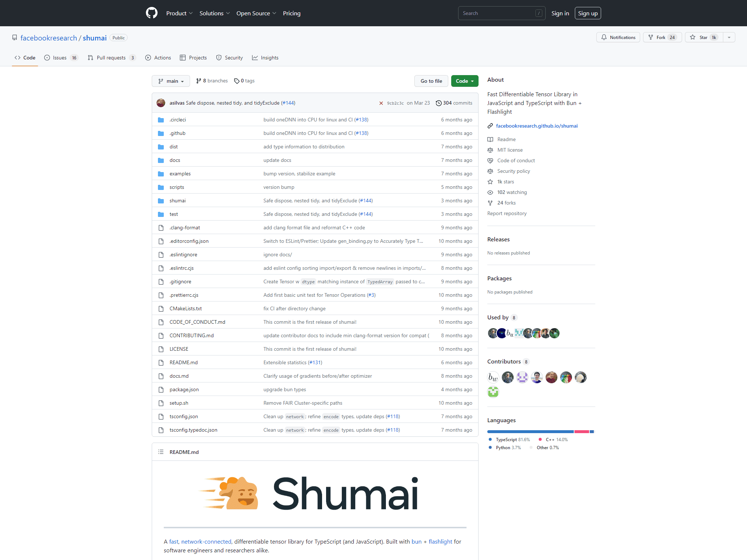The image size is (747, 560).
Task: Open the Readme link in About
Action: pos(506,139)
